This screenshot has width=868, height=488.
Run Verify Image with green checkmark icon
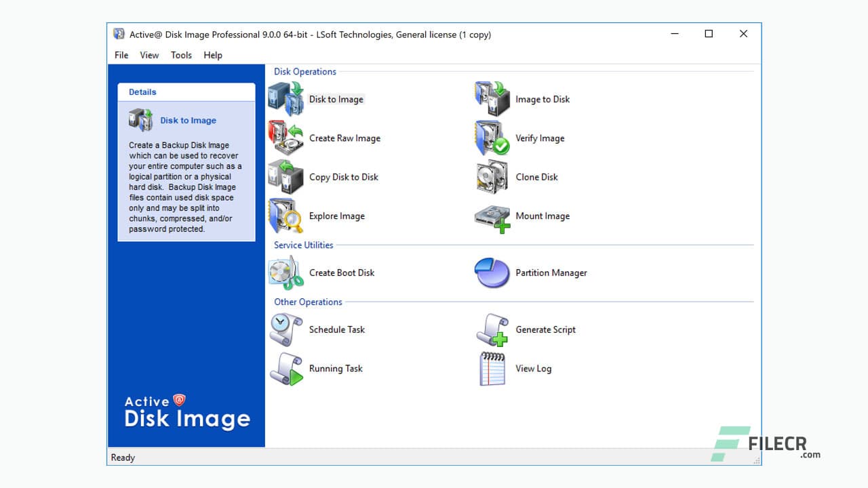tap(491, 137)
